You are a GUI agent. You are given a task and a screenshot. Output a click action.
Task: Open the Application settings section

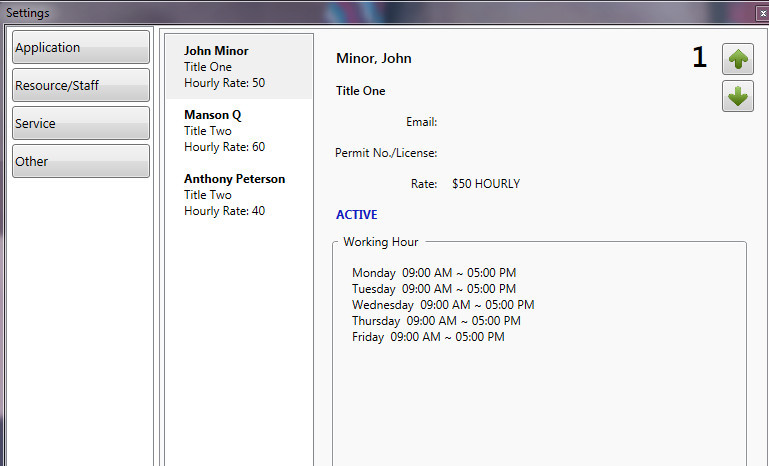point(81,47)
